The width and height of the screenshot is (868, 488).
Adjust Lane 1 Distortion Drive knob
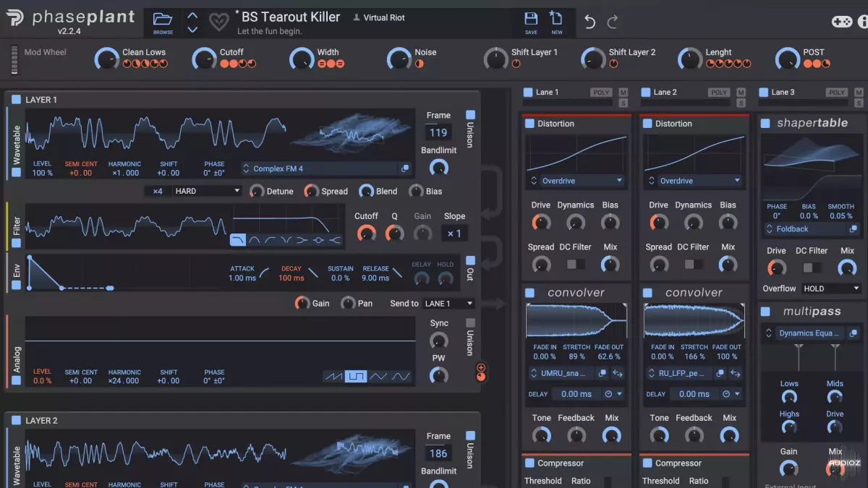tap(540, 223)
